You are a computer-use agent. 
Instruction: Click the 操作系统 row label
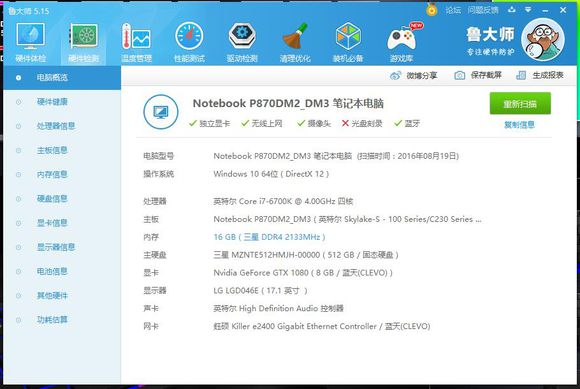[x=159, y=174]
